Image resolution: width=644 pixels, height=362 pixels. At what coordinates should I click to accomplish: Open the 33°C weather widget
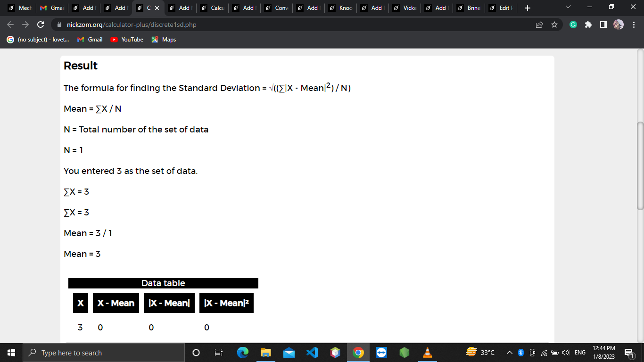coord(480,353)
